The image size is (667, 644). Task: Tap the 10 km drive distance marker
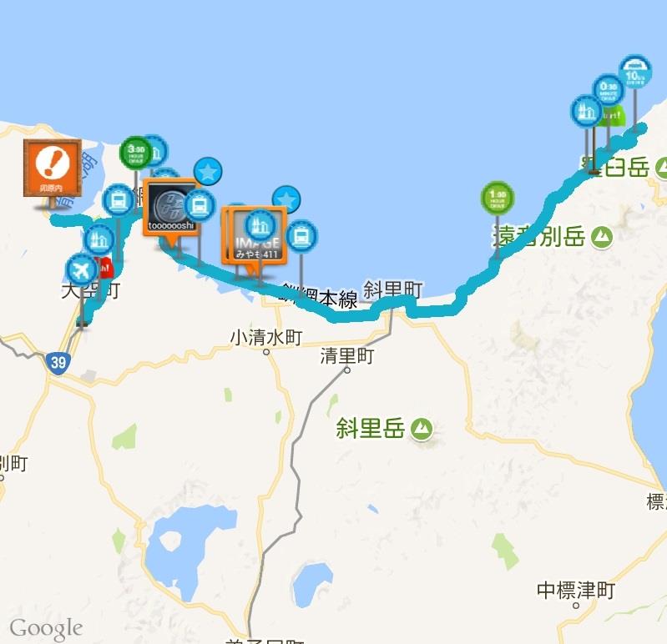(x=635, y=72)
